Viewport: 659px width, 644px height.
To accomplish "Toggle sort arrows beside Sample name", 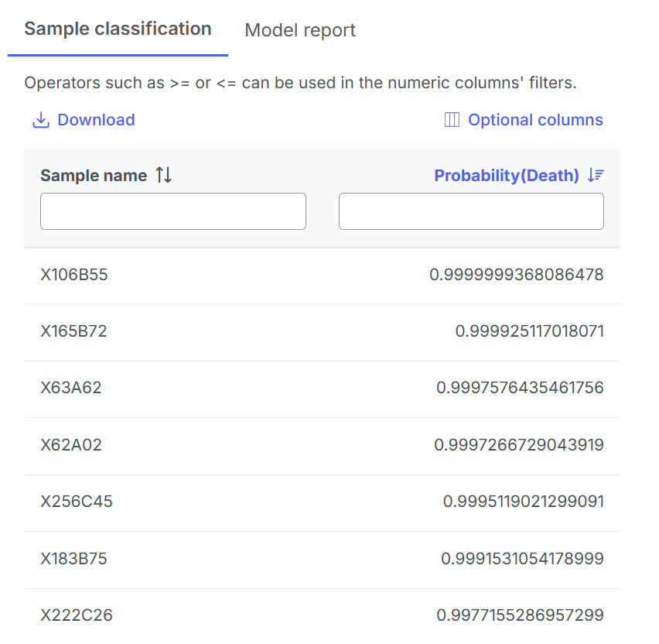I will point(163,176).
